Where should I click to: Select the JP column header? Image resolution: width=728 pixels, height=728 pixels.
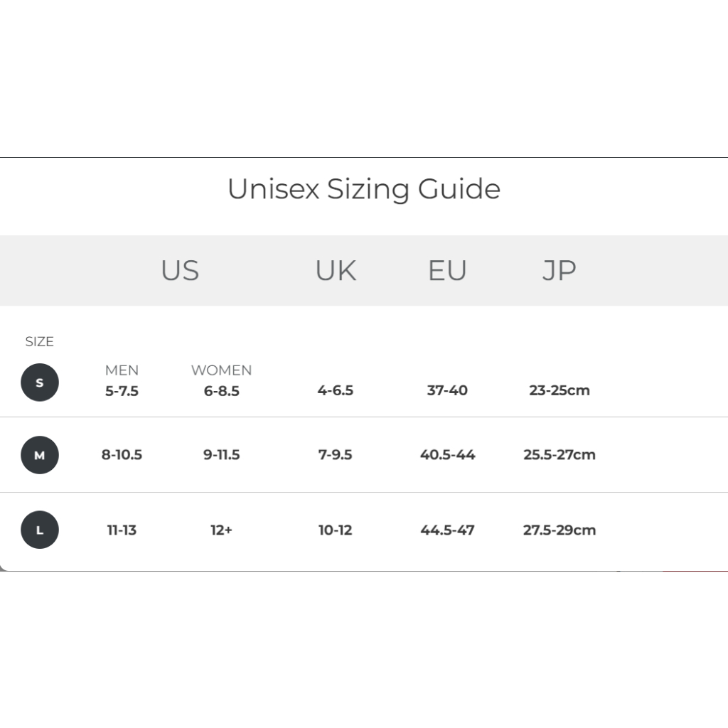559,271
